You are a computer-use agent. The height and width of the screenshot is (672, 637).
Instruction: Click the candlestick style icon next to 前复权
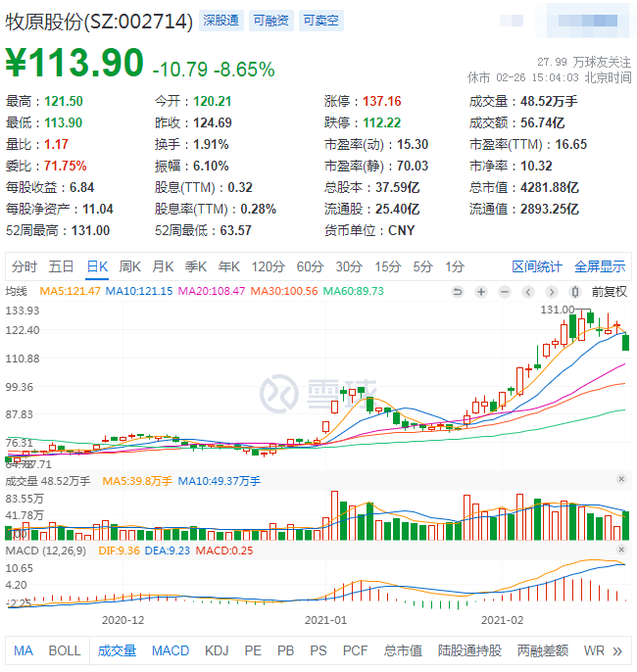575,292
